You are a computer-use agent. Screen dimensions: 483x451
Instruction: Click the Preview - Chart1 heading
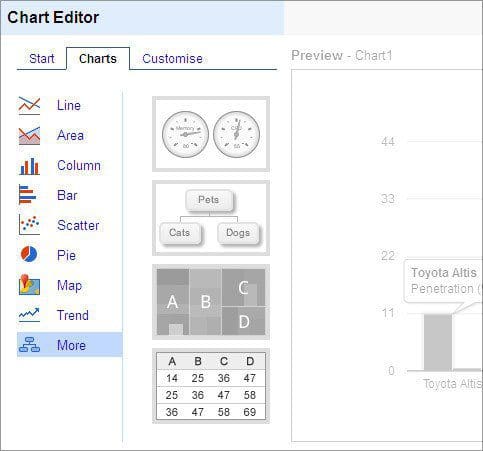(x=342, y=55)
